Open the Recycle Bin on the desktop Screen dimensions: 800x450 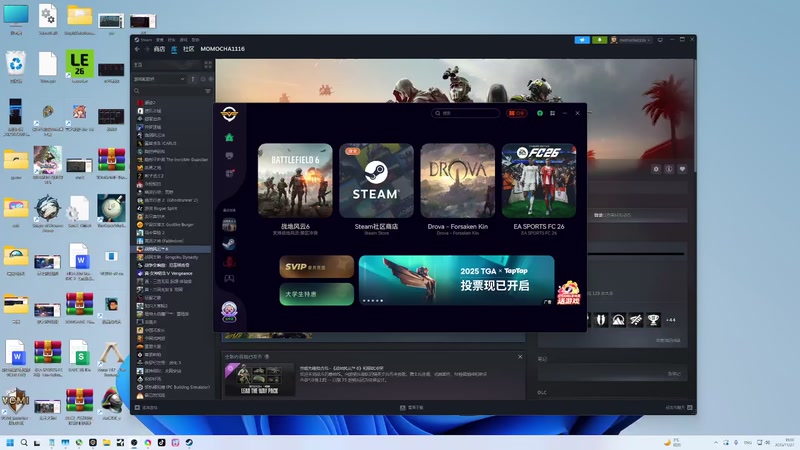click(x=16, y=67)
